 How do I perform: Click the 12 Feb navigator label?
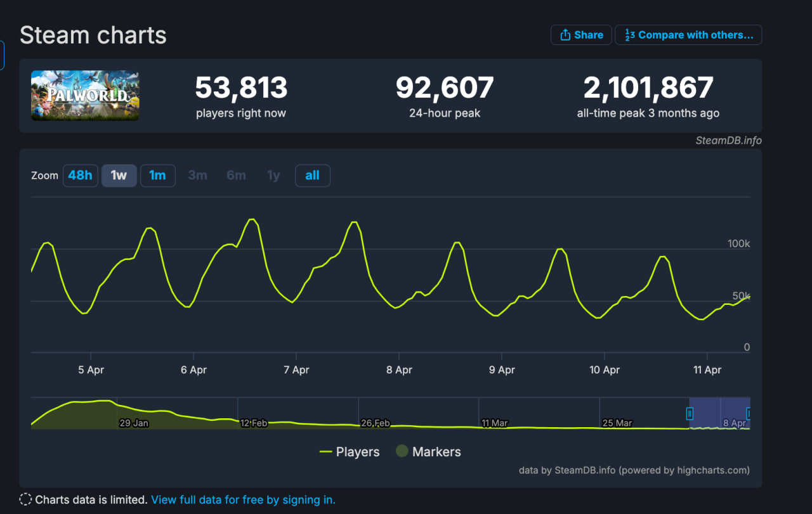click(254, 423)
